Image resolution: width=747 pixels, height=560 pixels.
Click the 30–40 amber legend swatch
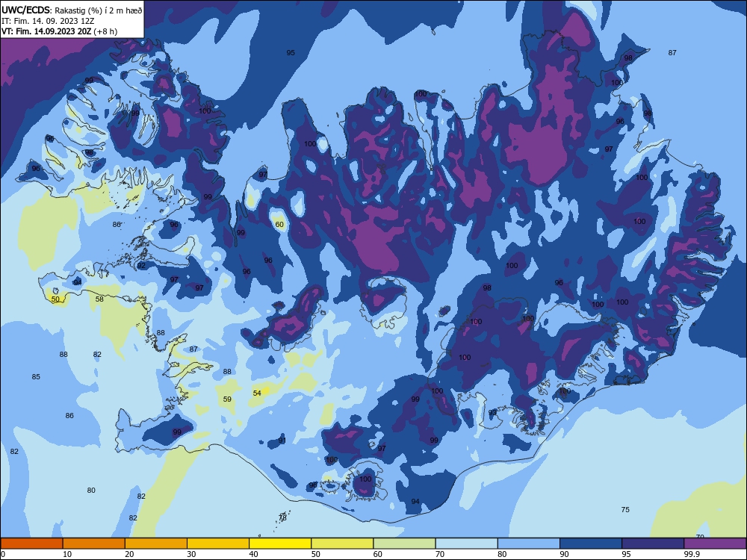tap(218, 544)
